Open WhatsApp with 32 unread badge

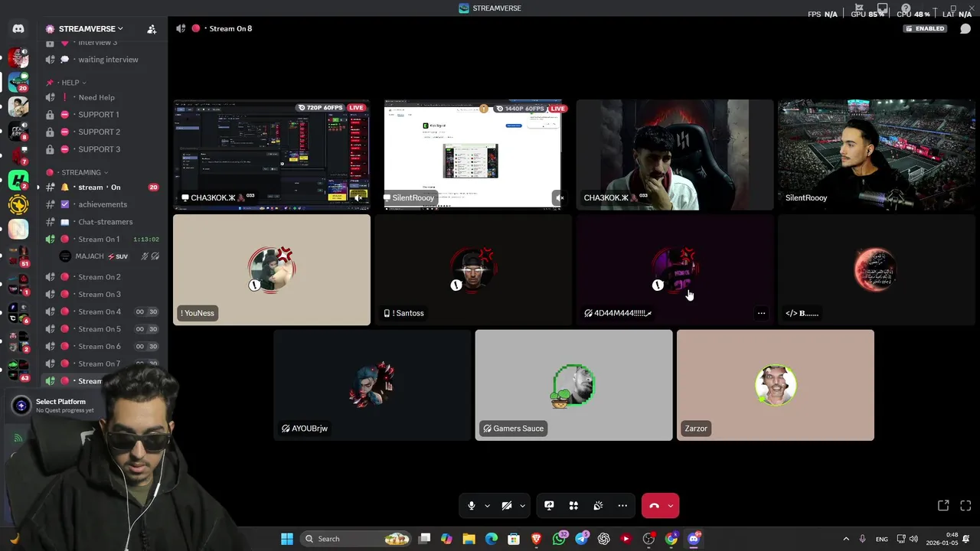[560, 539]
